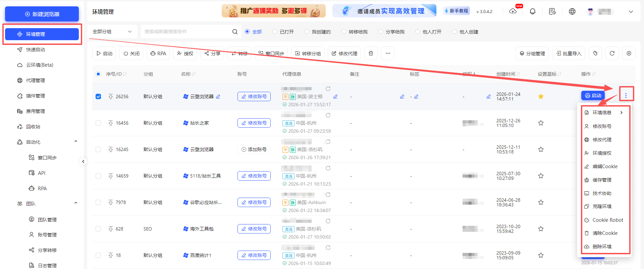The width and height of the screenshot is (644, 269).
Task: Edit name of row 26256 pencil icon
Action: point(218,96)
